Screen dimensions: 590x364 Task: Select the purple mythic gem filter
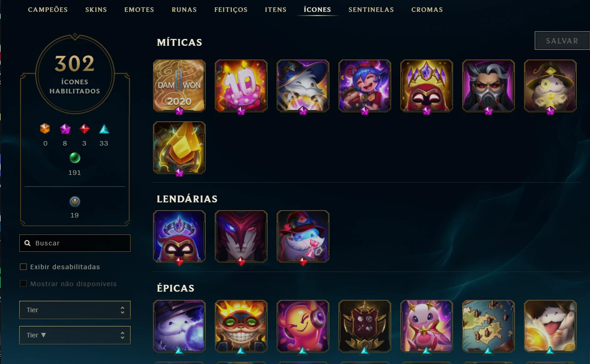point(65,129)
